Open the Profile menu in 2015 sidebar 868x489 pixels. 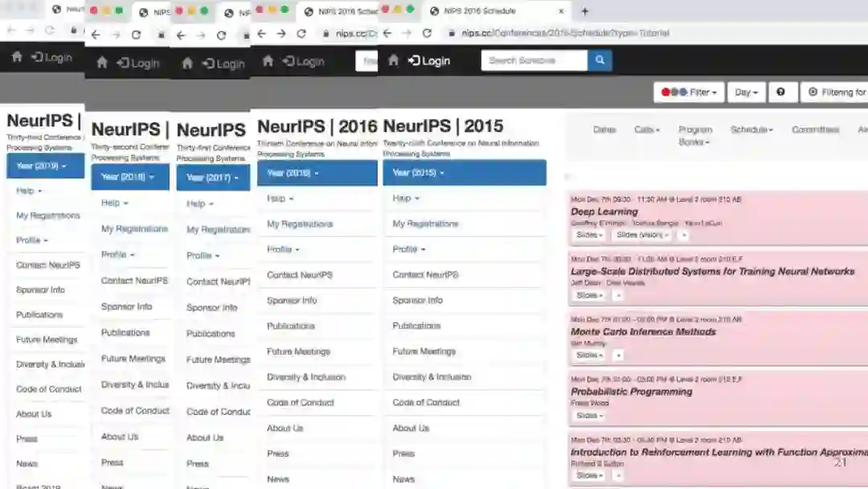(x=408, y=249)
